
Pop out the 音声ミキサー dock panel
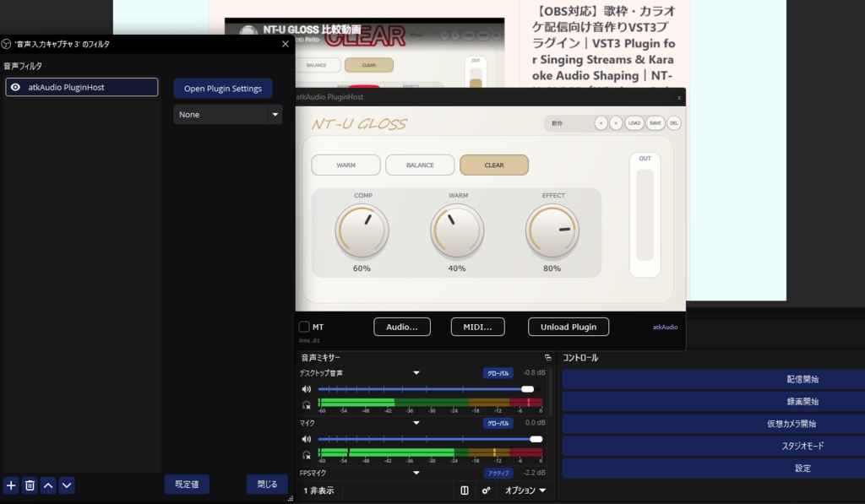tap(547, 358)
